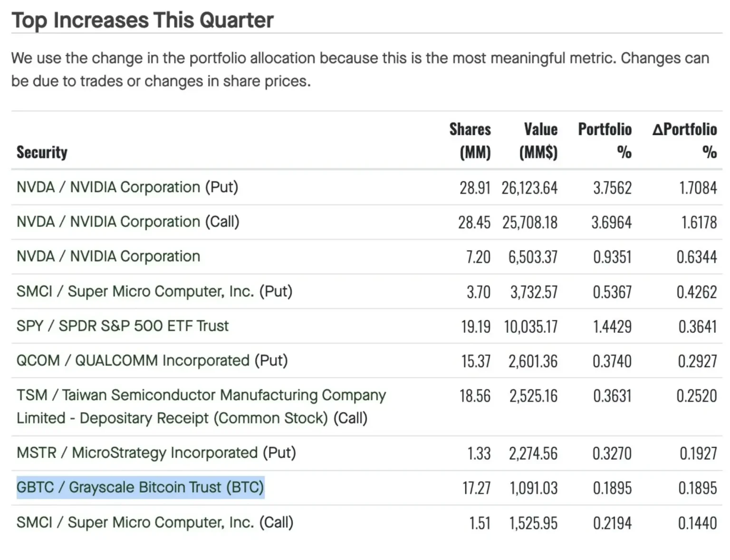Click the ΔPortfolio % column header

684,141
